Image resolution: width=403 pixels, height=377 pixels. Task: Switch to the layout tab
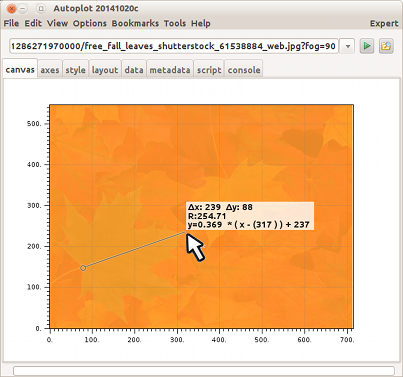coord(105,70)
